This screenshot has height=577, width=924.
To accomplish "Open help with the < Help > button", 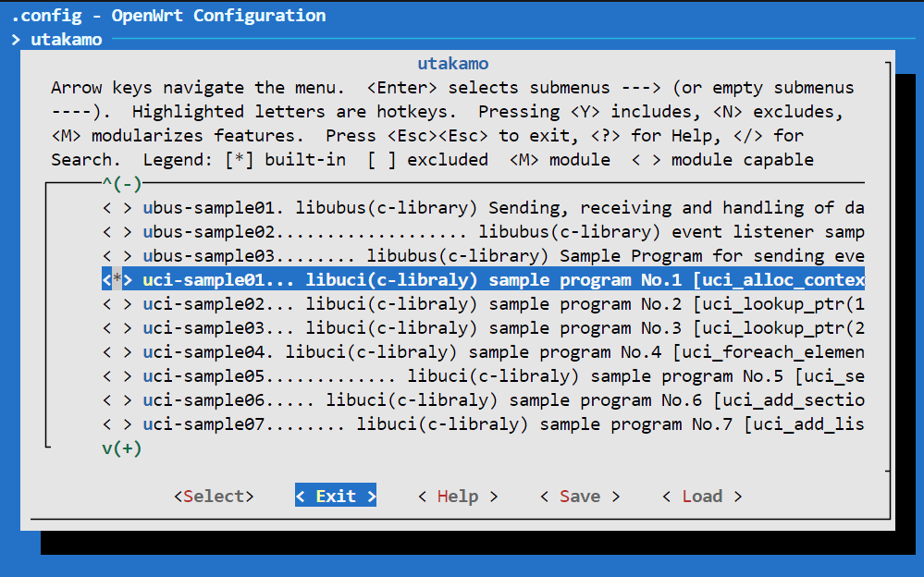I will (458, 497).
